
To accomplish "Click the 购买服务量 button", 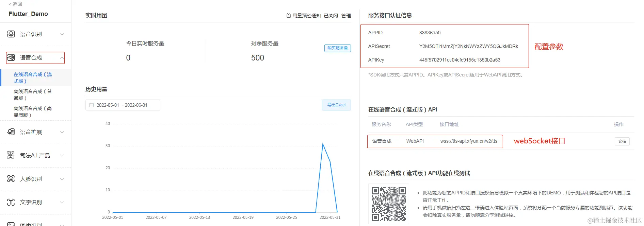I will pos(338,48).
